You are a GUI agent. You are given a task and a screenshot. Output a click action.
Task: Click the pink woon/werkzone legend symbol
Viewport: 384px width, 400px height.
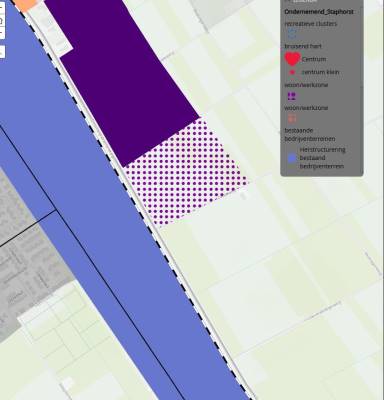coord(292,118)
